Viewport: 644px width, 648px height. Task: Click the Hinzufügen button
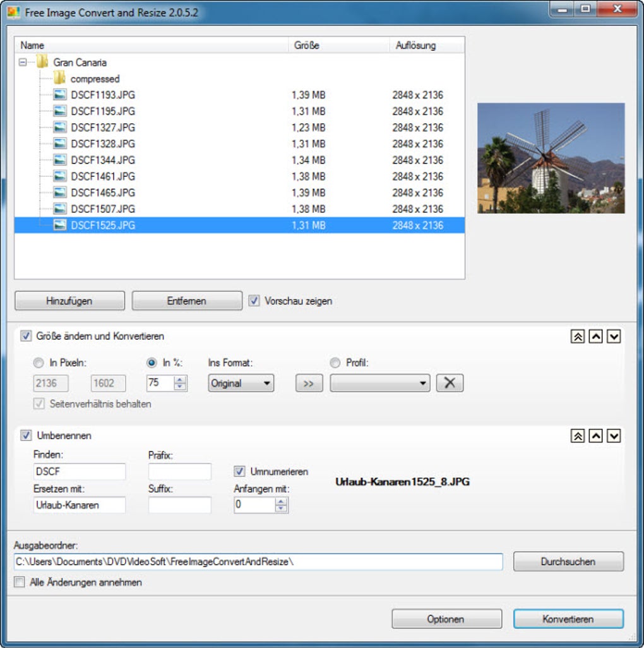tap(69, 301)
